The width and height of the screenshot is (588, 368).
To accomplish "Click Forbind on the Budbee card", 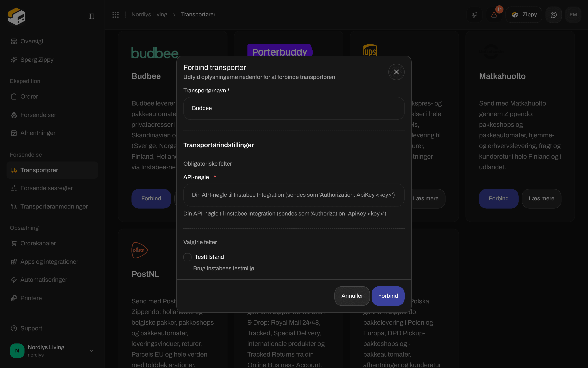I will pyautogui.click(x=151, y=199).
